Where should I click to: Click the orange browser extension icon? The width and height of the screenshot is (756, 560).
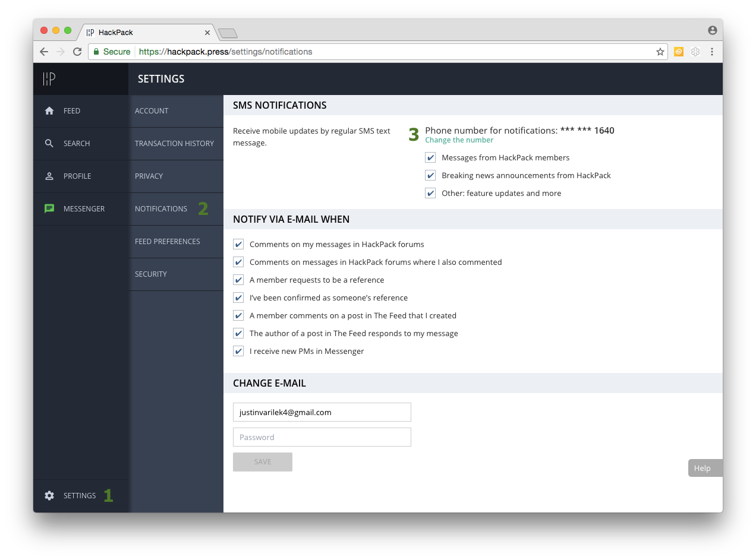[x=678, y=52]
